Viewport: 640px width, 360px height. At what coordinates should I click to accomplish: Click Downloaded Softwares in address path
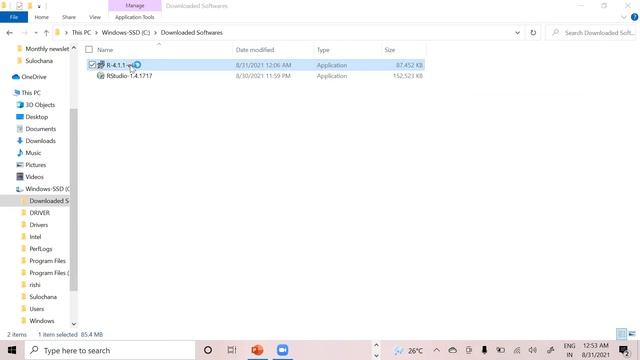191,33
